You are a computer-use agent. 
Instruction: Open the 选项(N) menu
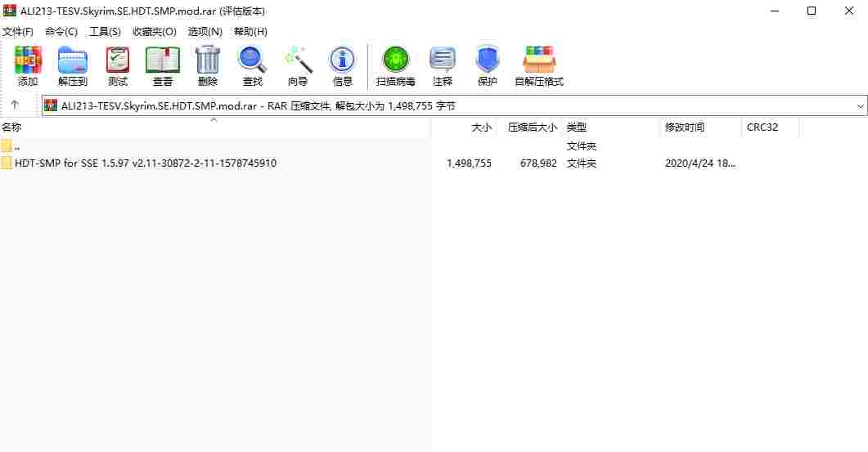[x=205, y=32]
